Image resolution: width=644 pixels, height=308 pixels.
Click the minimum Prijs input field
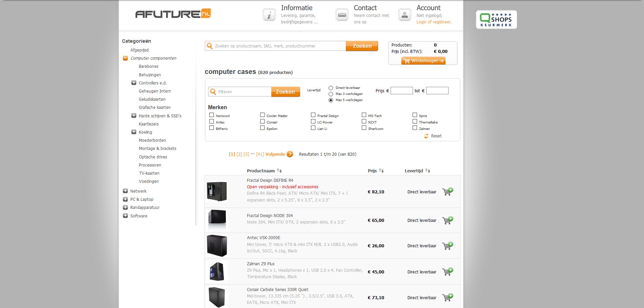pos(402,91)
